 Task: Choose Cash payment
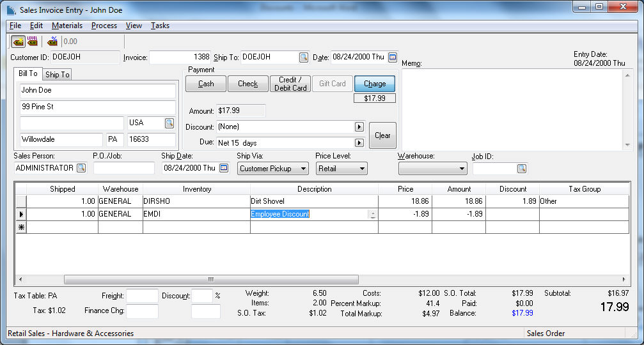(x=206, y=84)
